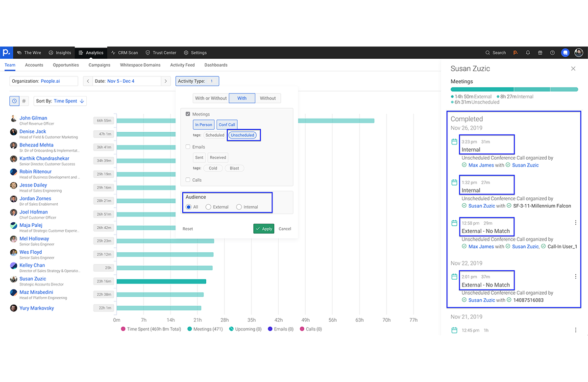Switch to the Opportunities tab
588x382 pixels.
coord(66,65)
